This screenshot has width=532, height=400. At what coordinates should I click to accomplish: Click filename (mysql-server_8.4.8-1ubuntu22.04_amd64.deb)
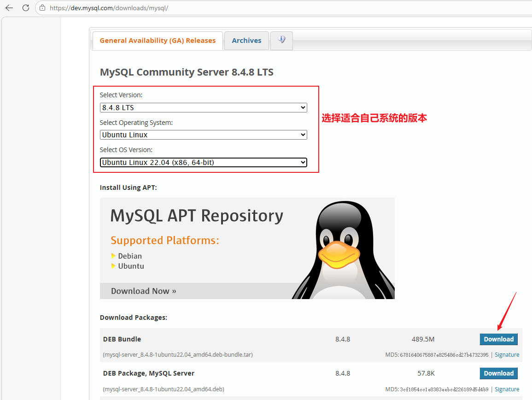coord(164,389)
